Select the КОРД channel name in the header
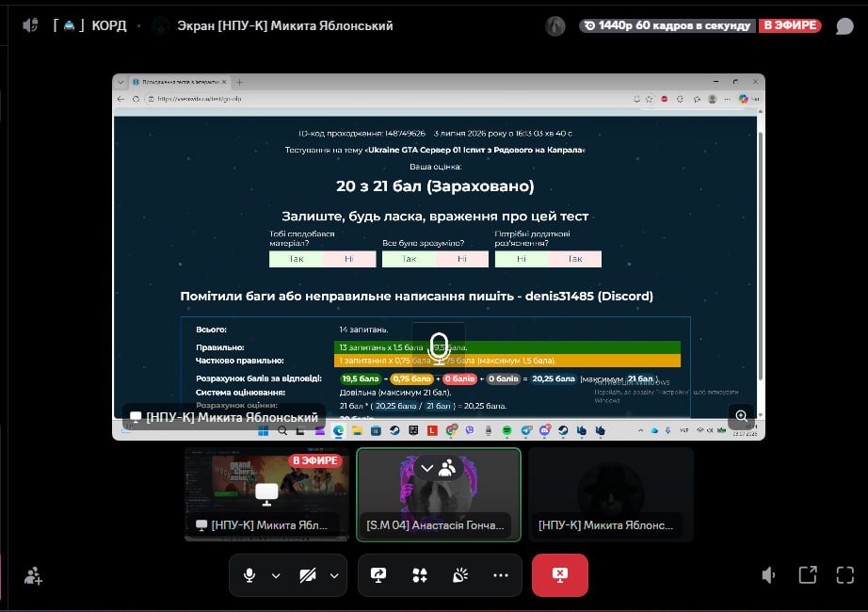Image resolution: width=868 pixels, height=612 pixels. tap(109, 26)
